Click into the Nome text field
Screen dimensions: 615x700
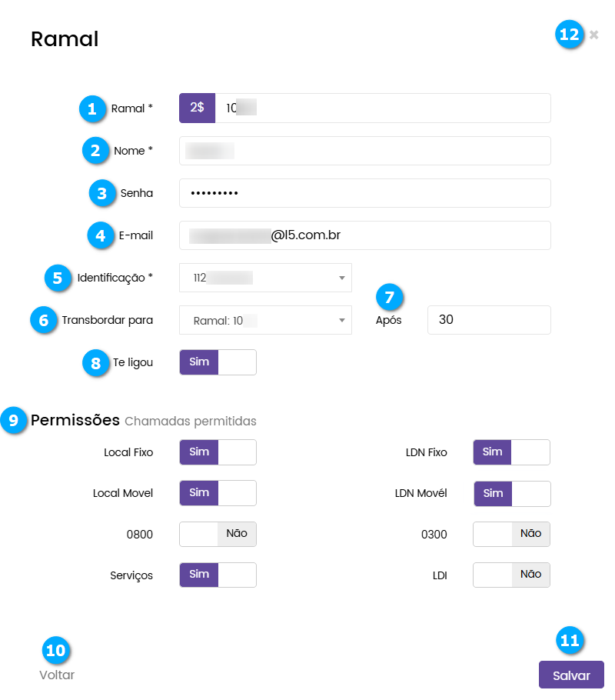point(364,151)
